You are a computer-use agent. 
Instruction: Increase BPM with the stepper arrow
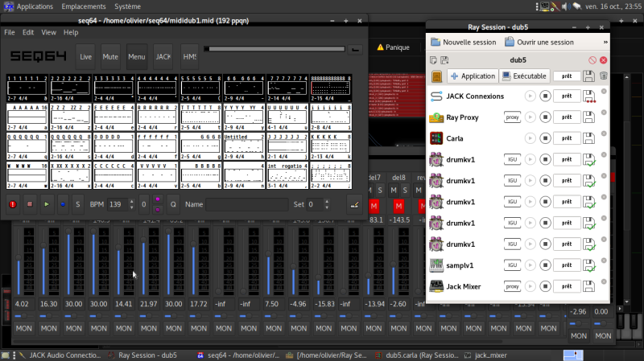(x=133, y=201)
